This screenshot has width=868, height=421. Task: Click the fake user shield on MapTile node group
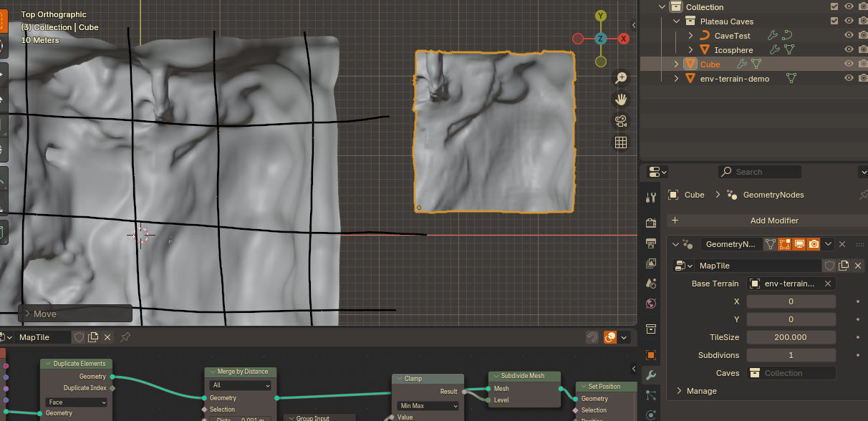coord(829,265)
